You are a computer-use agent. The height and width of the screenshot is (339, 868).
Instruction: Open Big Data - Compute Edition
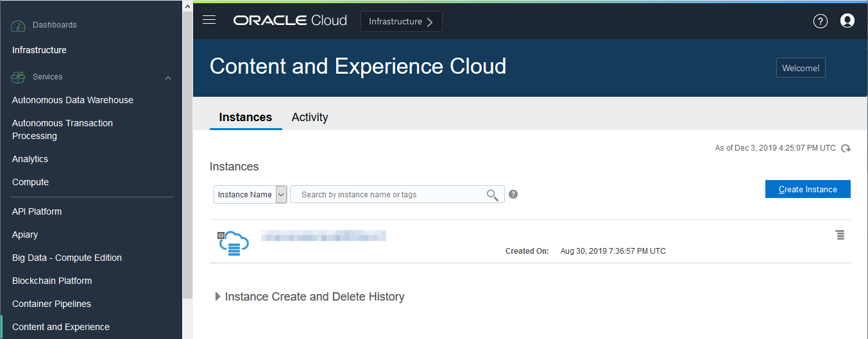(x=67, y=258)
